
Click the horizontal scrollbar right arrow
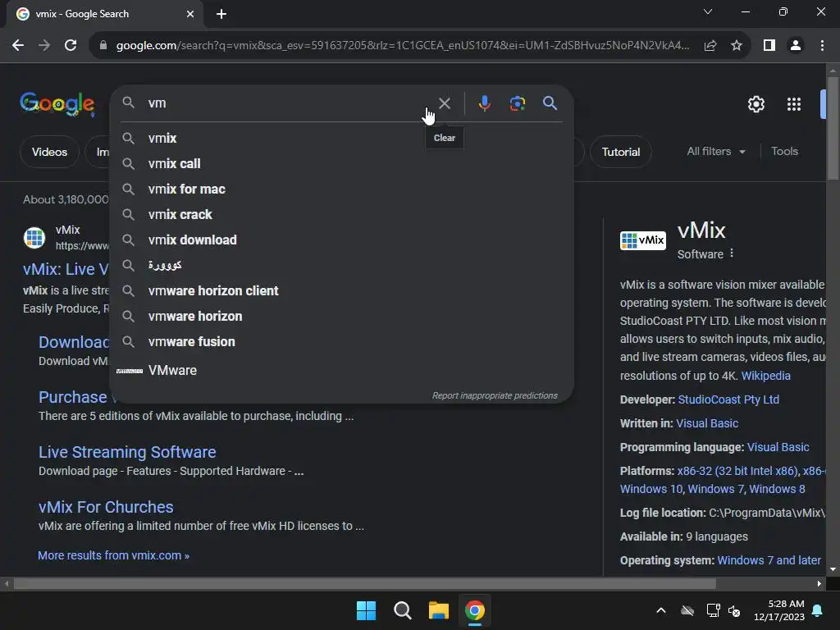819,583
